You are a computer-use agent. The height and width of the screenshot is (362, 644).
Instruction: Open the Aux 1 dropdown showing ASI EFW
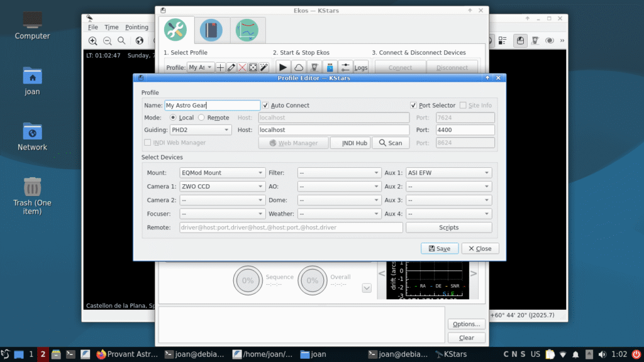448,173
